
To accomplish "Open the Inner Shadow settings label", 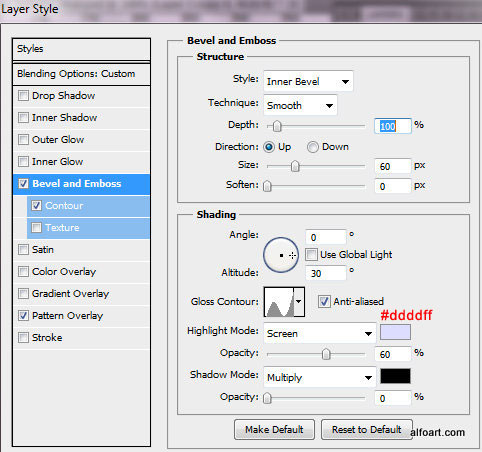I will [x=64, y=118].
